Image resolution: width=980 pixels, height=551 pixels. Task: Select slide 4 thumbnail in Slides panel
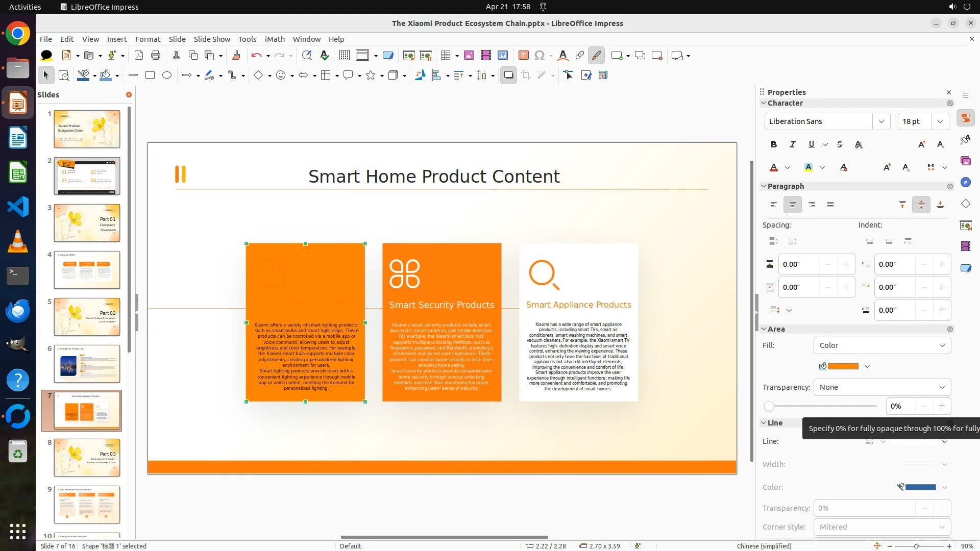coord(87,270)
